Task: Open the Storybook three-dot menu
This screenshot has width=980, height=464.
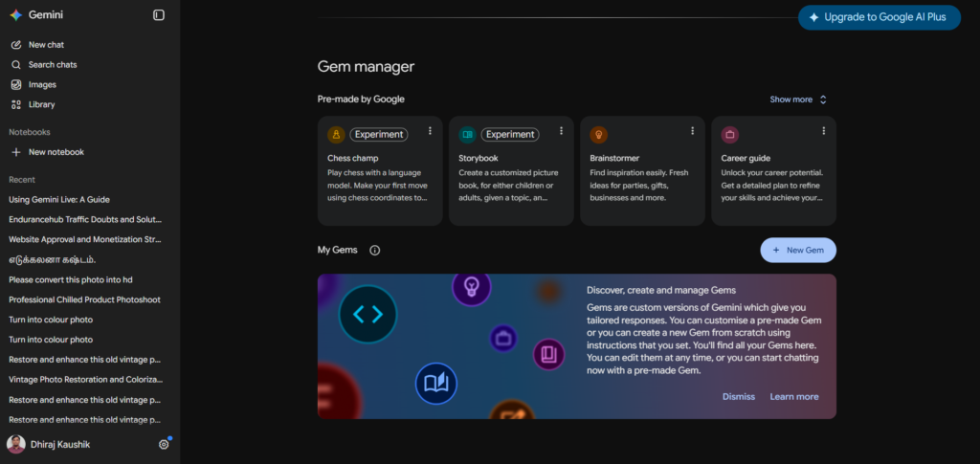Action: click(x=561, y=130)
